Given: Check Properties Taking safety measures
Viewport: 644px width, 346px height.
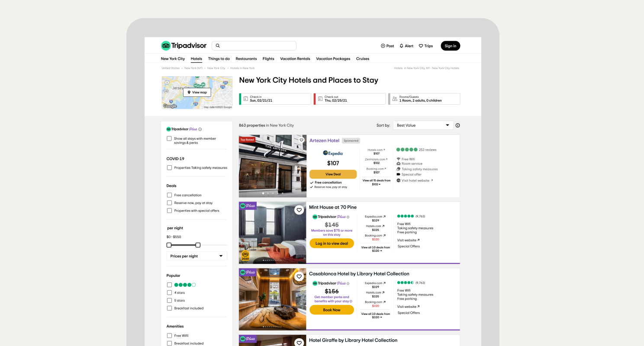Looking at the screenshot, I should [x=169, y=168].
